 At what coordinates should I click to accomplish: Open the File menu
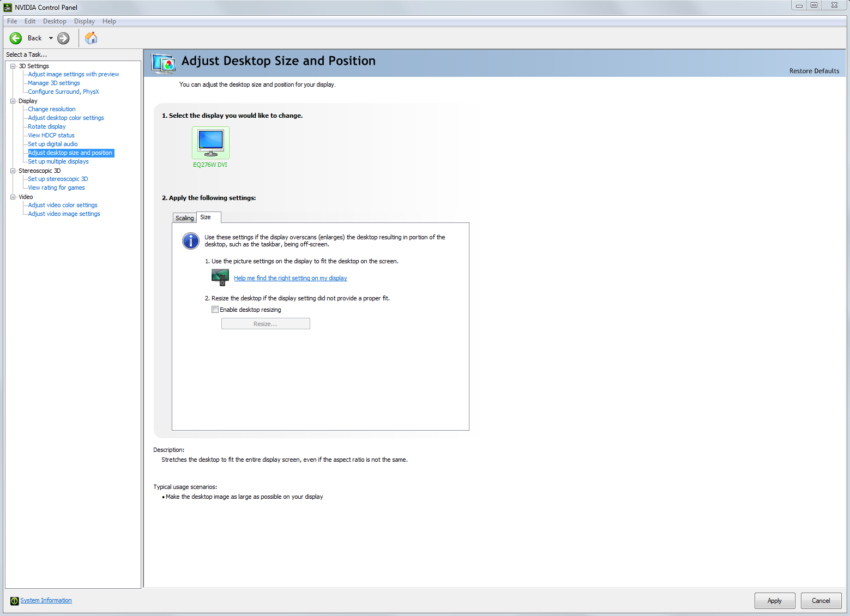(x=12, y=21)
